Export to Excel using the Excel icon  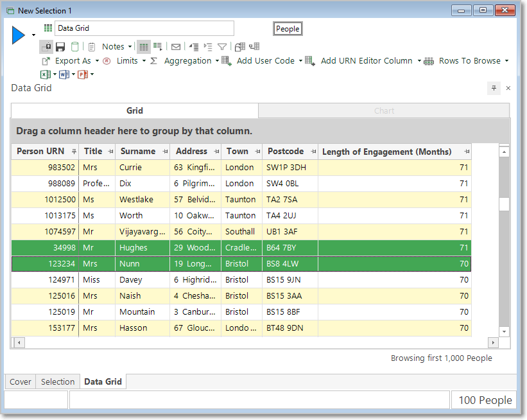(x=46, y=74)
